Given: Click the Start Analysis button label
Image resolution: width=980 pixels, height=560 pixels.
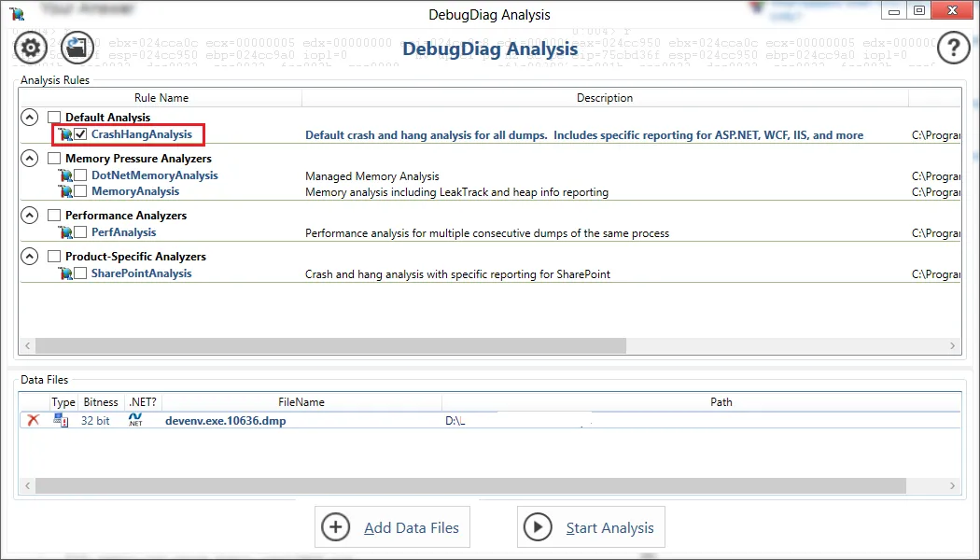Looking at the screenshot, I should pyautogui.click(x=610, y=528).
